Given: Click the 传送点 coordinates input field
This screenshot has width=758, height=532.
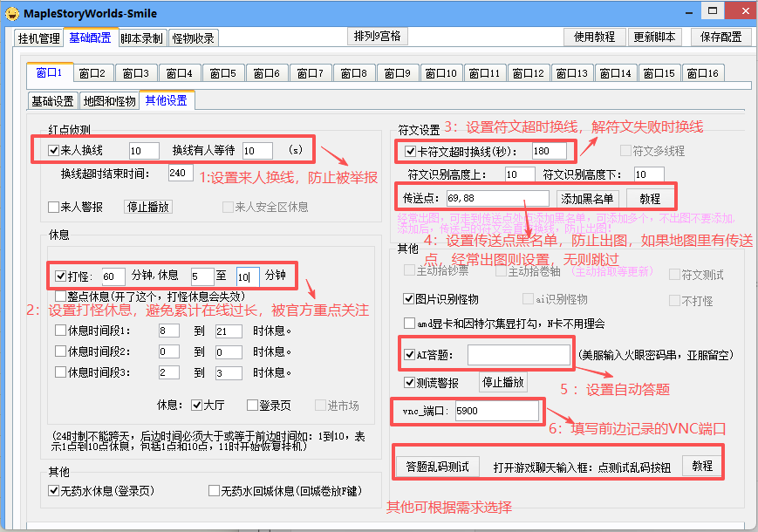Looking at the screenshot, I should pos(496,198).
